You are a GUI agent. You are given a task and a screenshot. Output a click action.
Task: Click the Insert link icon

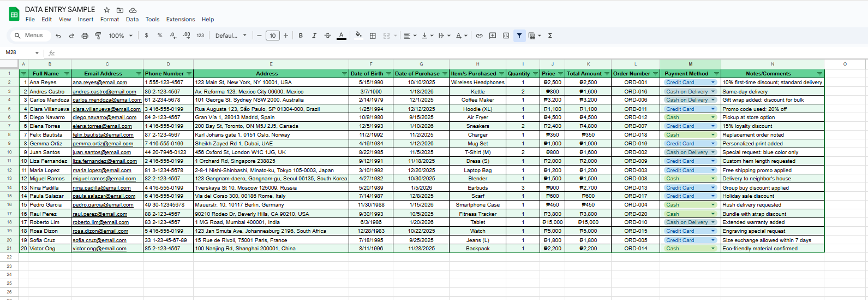click(479, 36)
